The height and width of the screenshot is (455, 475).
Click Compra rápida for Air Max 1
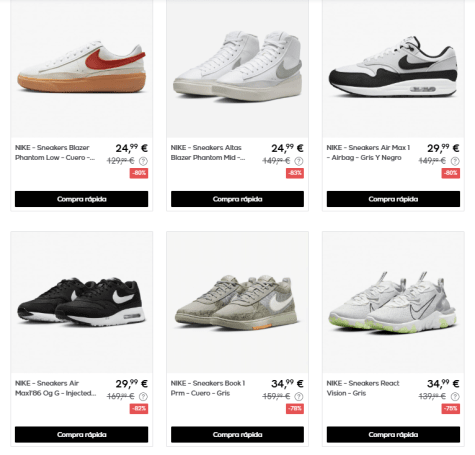coord(393,199)
